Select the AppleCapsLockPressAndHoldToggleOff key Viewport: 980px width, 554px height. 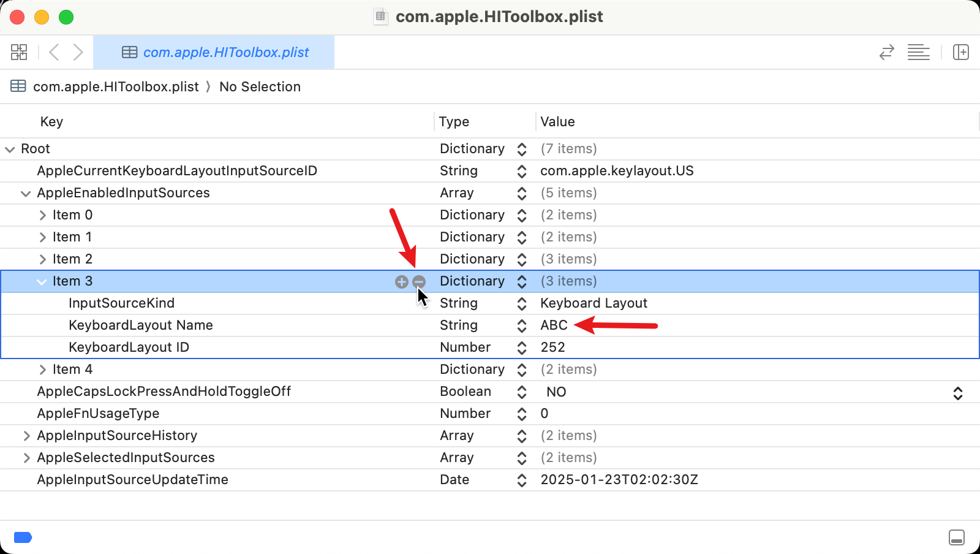click(164, 392)
